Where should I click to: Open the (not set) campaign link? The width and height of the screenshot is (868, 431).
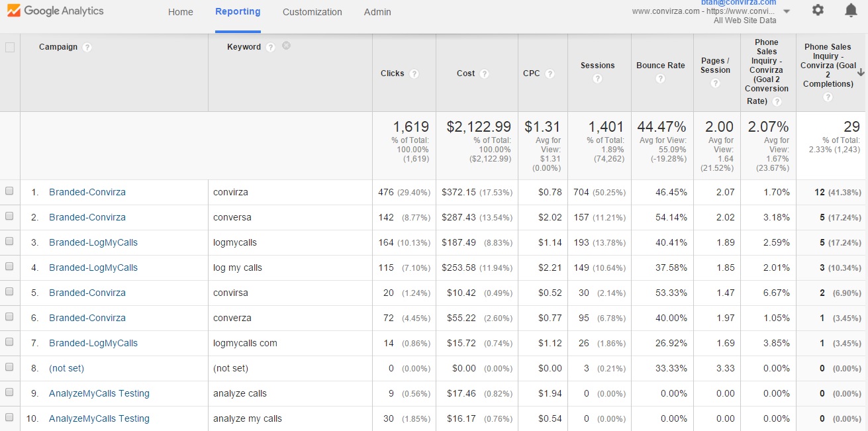(x=66, y=368)
